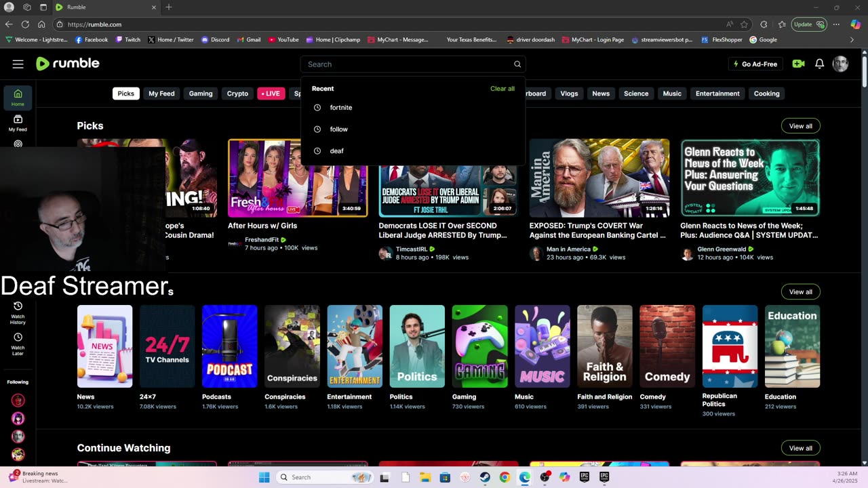Image resolution: width=868 pixels, height=488 pixels.
Task: Close the Rumble browser tab
Action: click(154, 7)
